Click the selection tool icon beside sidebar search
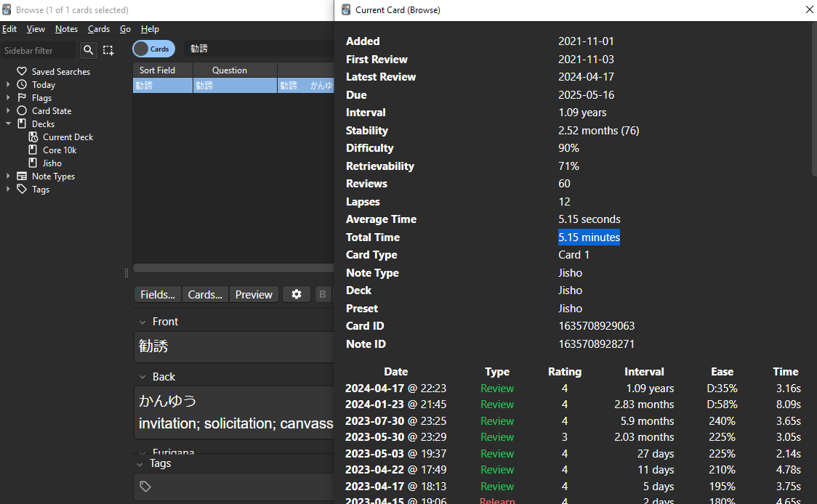Screen dimensions: 817x504 [108, 50]
